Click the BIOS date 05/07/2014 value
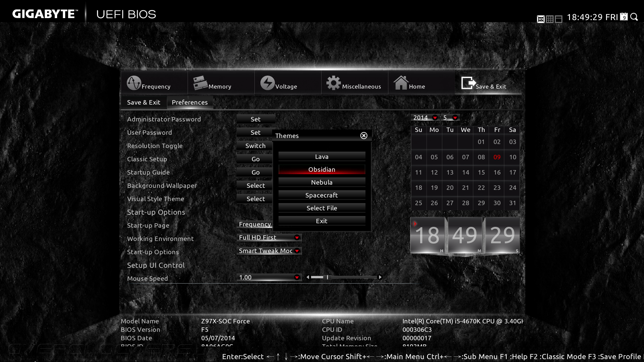Screen dimensions: 644x362 pos(218,338)
